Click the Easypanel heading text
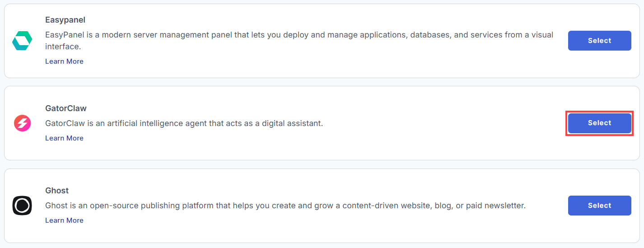Screen dimensions: 644x248 65,20
